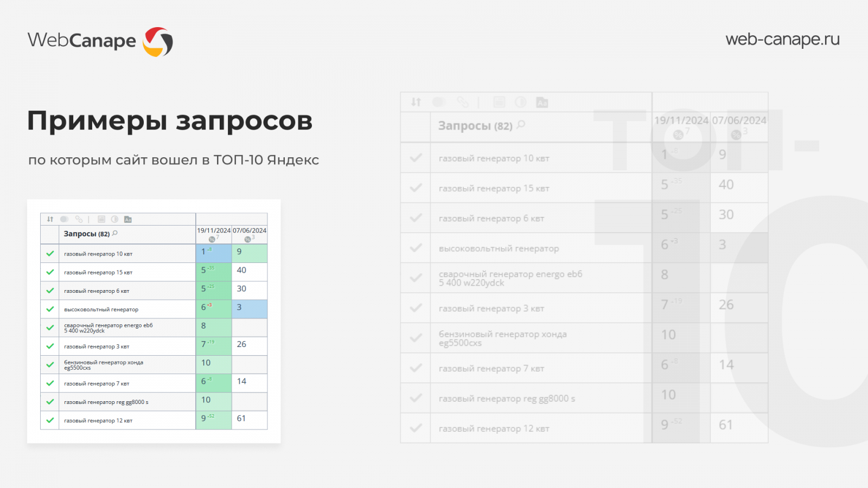Select black text газовый генератор 10 квт
This screenshot has width=868, height=488.
(98, 254)
